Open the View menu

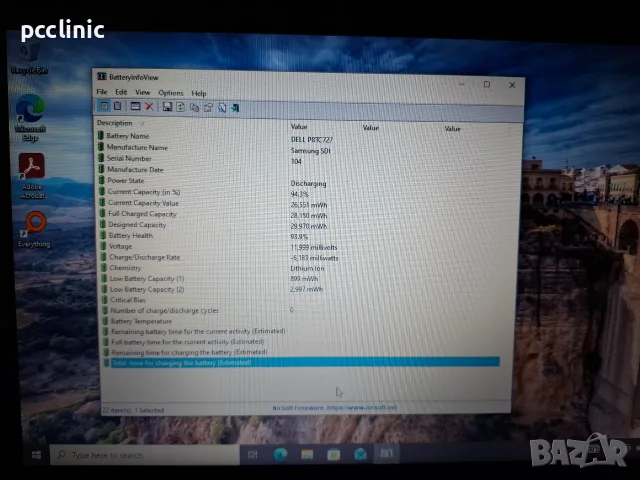(x=142, y=93)
